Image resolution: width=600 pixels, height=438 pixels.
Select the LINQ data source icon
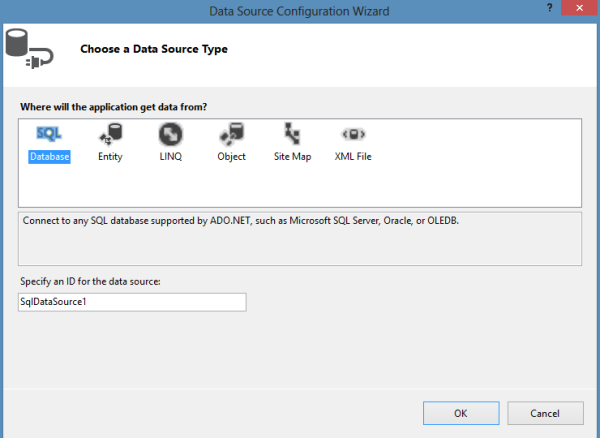tap(169, 133)
